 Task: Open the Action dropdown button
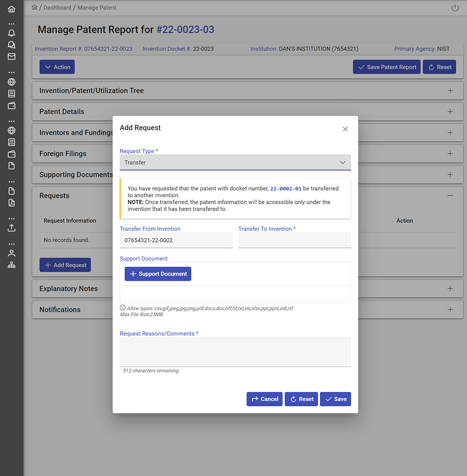(57, 67)
